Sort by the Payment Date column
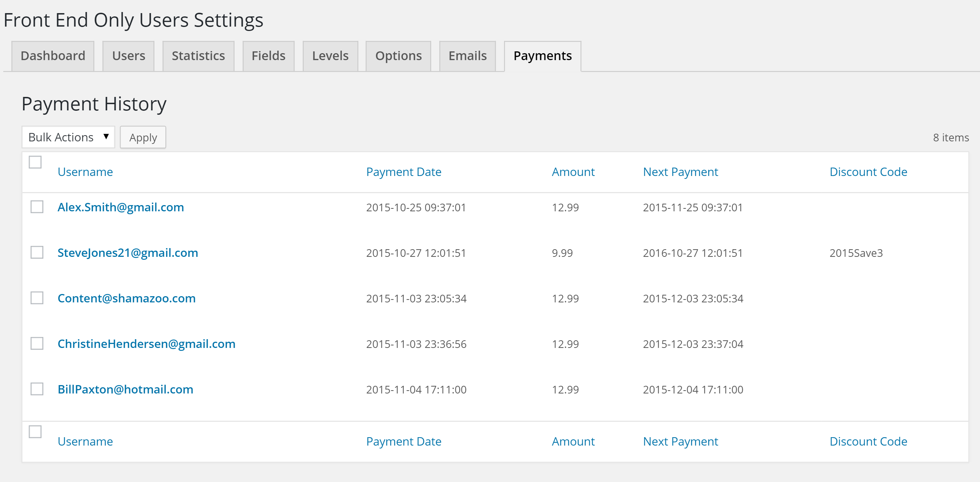980x482 pixels. pos(404,172)
